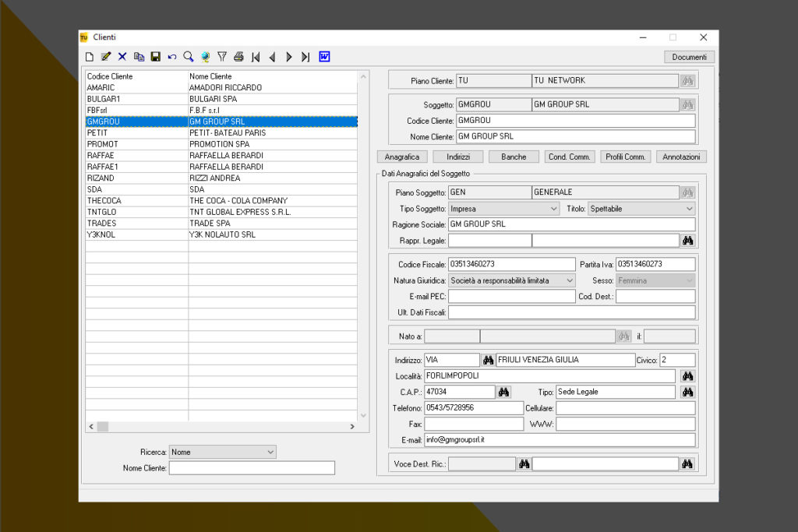Expand the Tipo Soggetto dropdown
Viewport: 798px width, 532px height.
[x=554, y=209]
